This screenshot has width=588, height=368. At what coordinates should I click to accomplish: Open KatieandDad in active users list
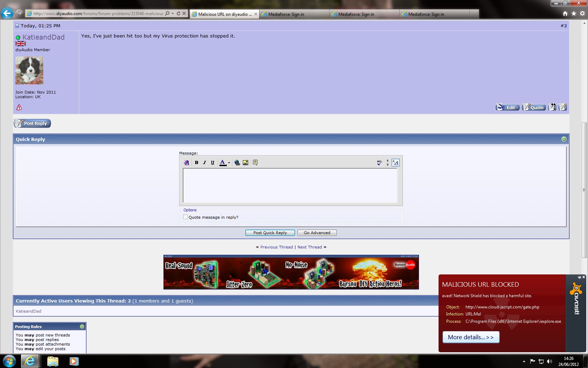coord(28,311)
